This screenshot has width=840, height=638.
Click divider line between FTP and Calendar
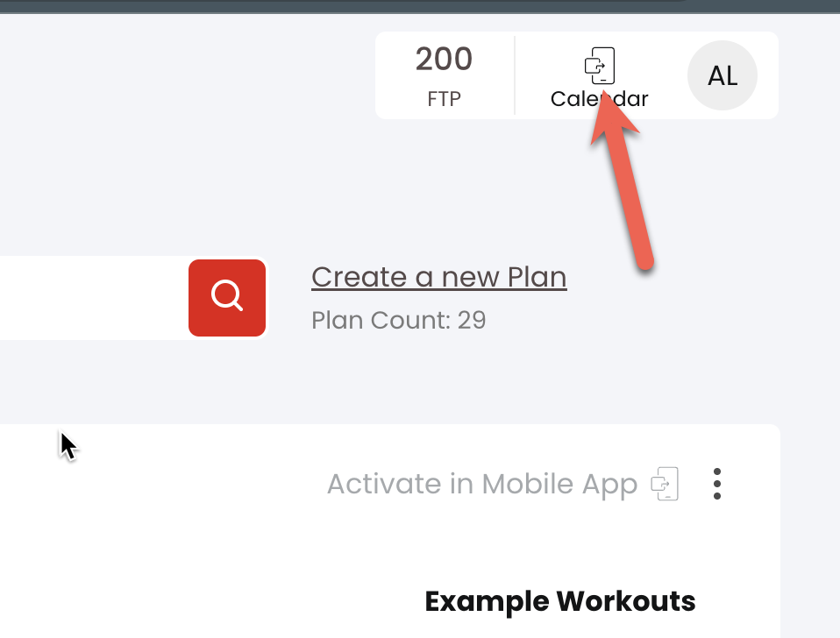click(x=515, y=75)
